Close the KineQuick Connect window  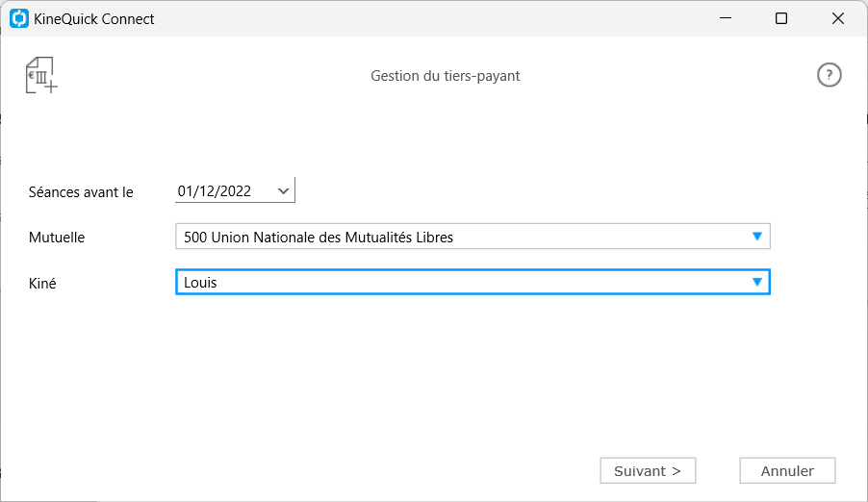tap(837, 18)
